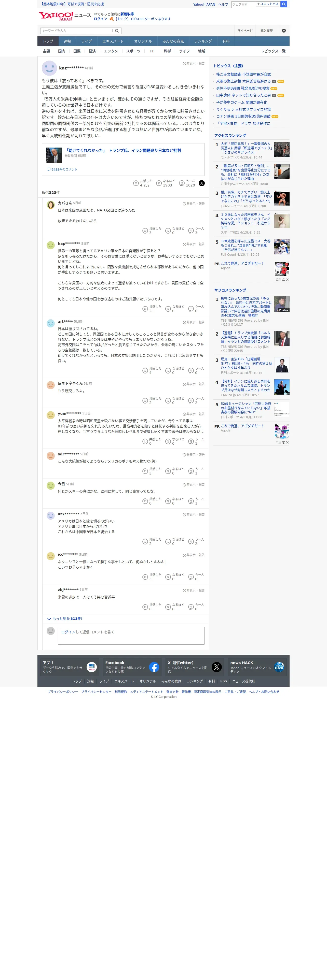Click トピックス一覧 link
This screenshot has height=980, width=327.
273,51
